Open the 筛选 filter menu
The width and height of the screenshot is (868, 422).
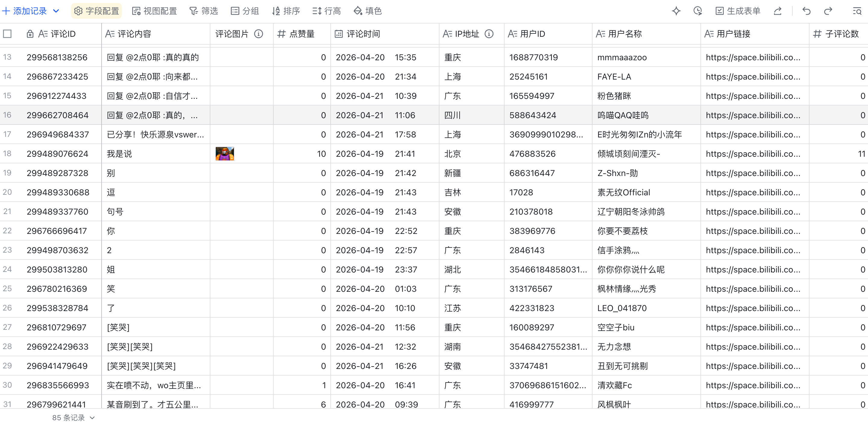[203, 11]
